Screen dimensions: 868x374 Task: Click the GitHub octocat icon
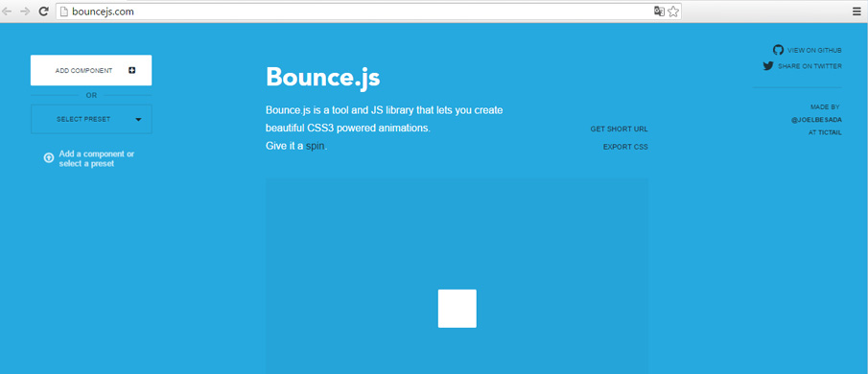coord(778,50)
